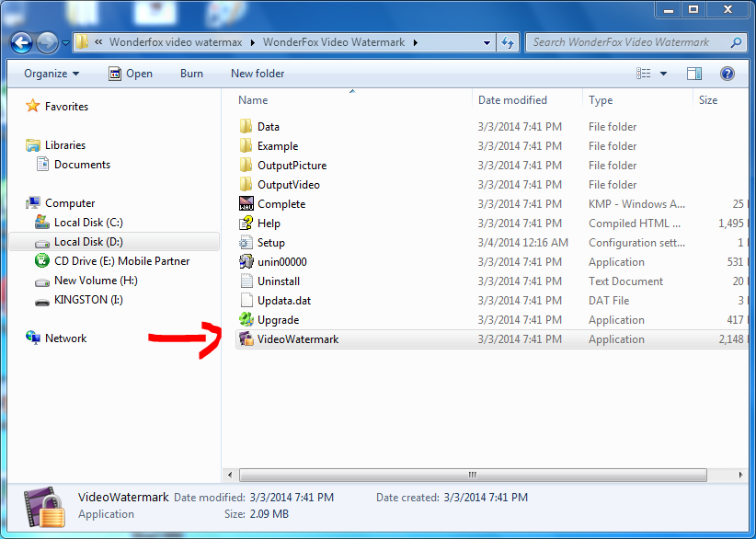Click the horizontal scrollbar thumb

(473, 475)
